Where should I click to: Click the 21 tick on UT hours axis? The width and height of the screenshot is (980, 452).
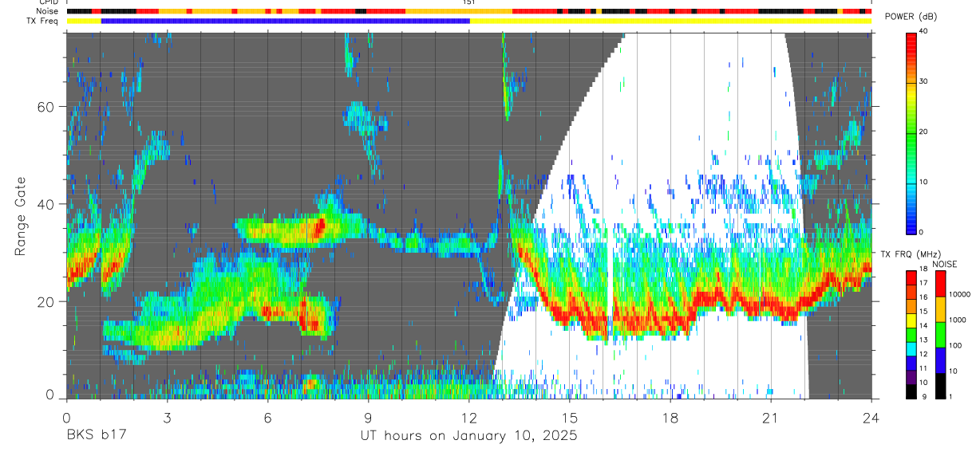tap(771, 417)
